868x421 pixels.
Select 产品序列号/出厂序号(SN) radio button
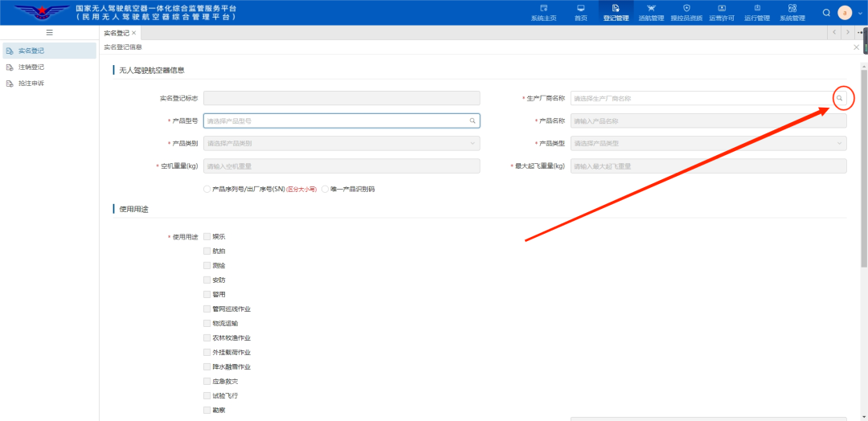click(207, 190)
